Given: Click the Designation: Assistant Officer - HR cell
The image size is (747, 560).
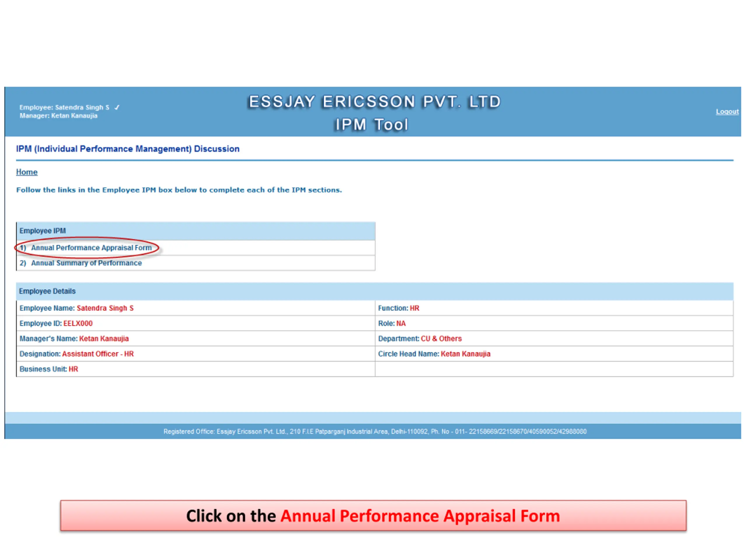Looking at the screenshot, I should 196,354.
